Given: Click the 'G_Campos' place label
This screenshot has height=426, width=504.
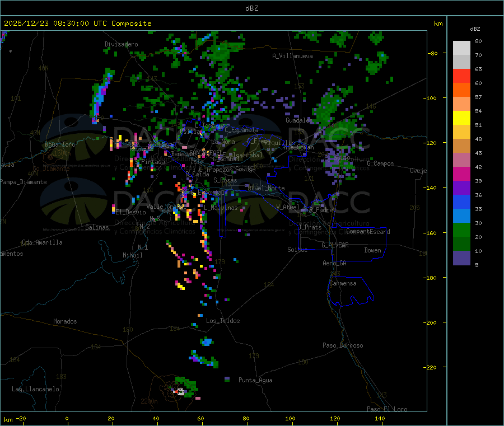Looking at the screenshot, I should [381, 163].
